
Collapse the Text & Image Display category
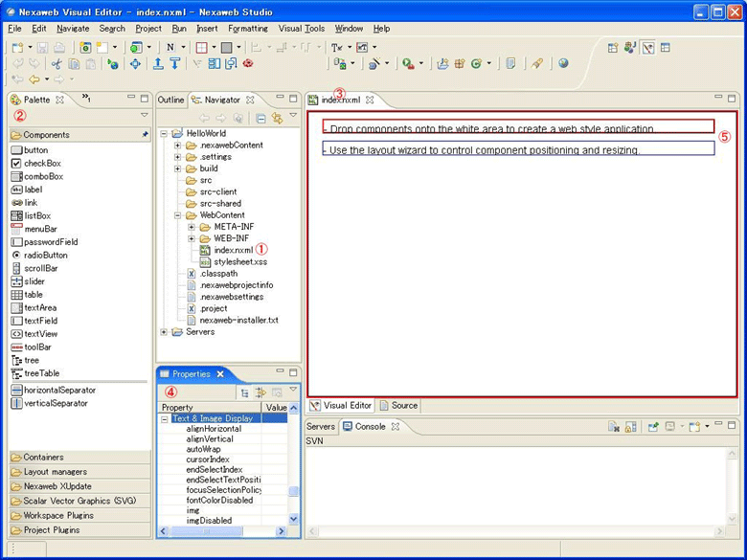pos(165,419)
